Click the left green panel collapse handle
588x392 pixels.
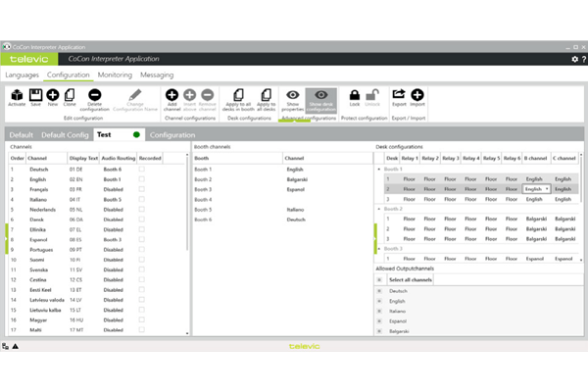pyautogui.click(x=7, y=238)
